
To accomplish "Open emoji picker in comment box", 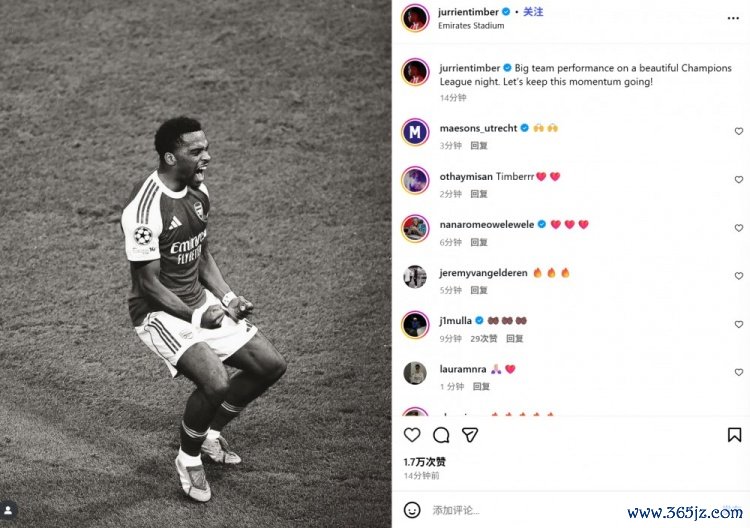I will coord(412,510).
